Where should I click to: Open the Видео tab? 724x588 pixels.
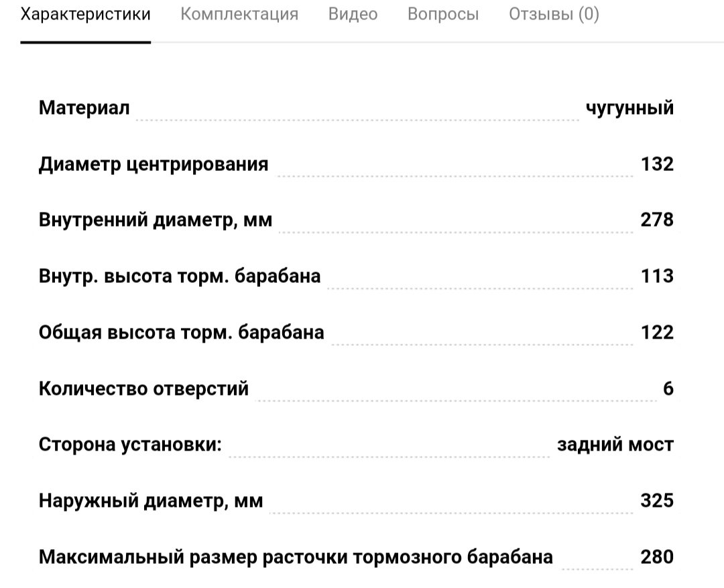353,14
